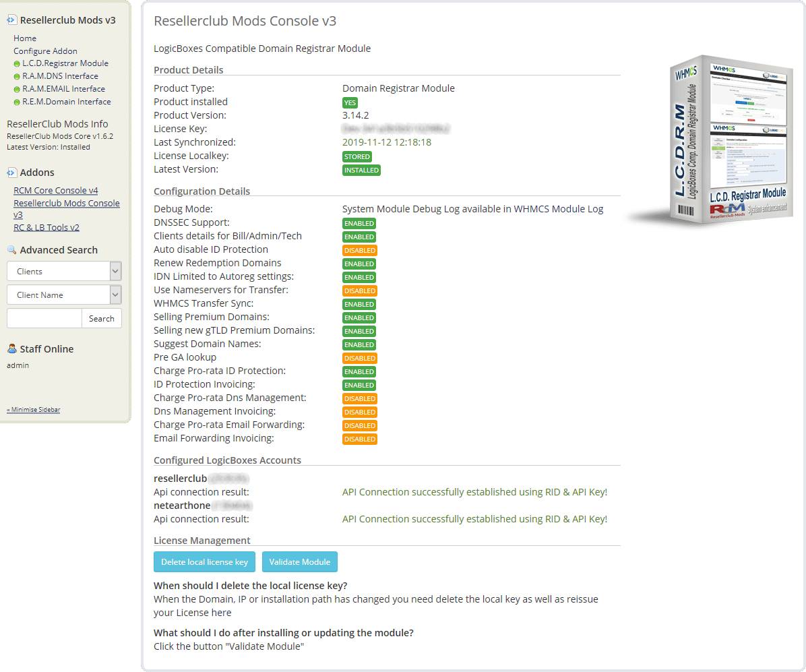Viewport: 806px width, 672px height.
Task: Open Resellerclub Mods Console v3 addon link
Action: tap(66, 209)
